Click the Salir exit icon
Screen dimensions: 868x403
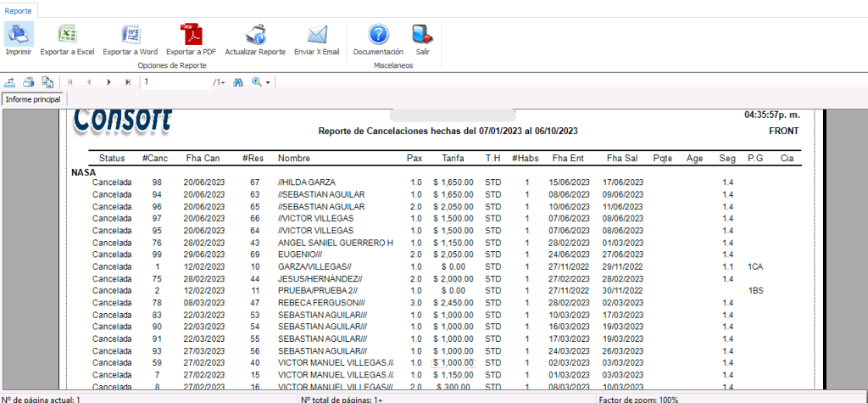(423, 35)
